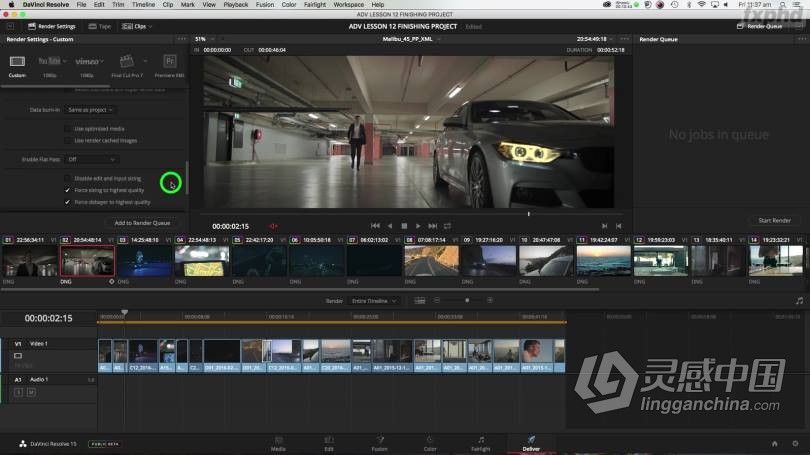This screenshot has height=455, width=810.
Task: Toggle the red audio mute icon
Action: (273, 226)
